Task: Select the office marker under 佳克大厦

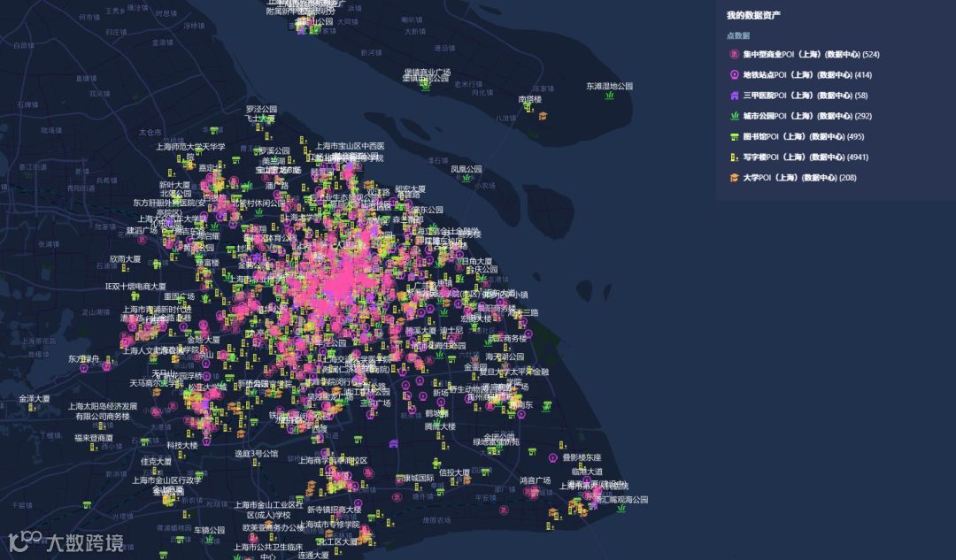Action: click(x=156, y=470)
